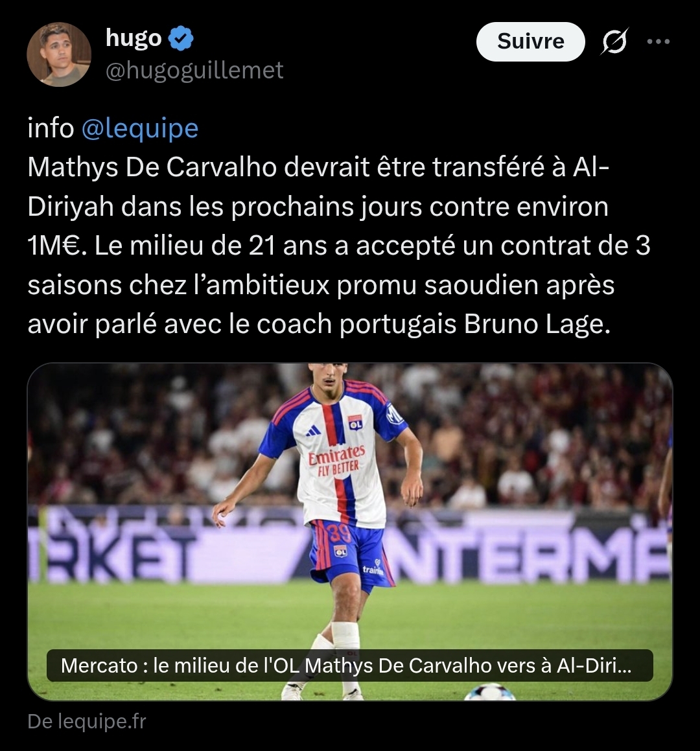Viewport: 700px width, 751px height.
Task: Click the number 39 on the player's shorts
Action: pos(340,532)
